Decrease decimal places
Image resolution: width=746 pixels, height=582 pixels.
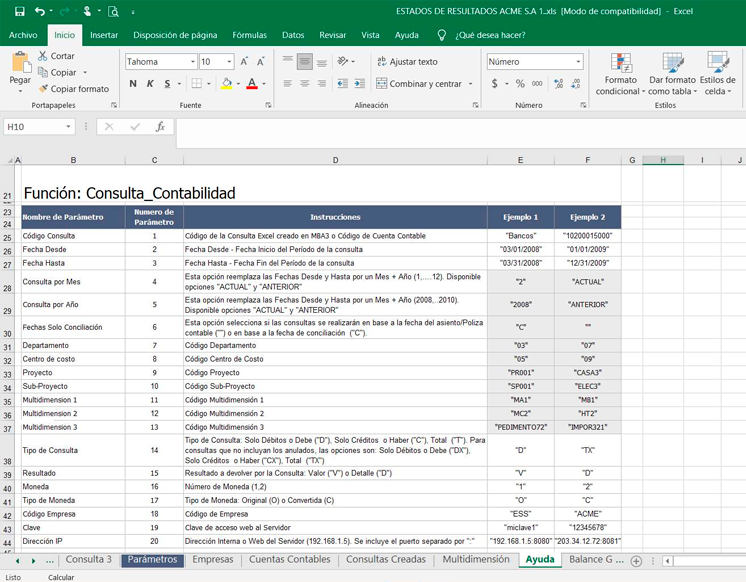(576, 84)
